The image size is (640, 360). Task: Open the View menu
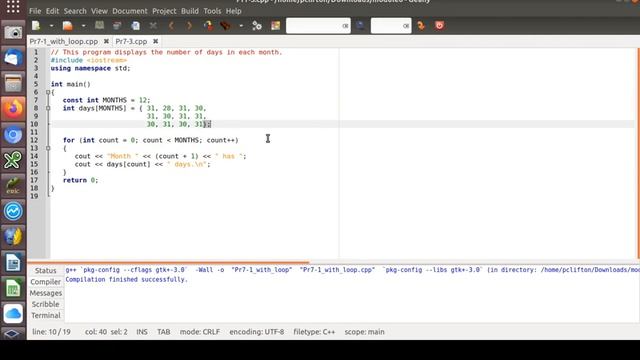[x=99, y=11]
